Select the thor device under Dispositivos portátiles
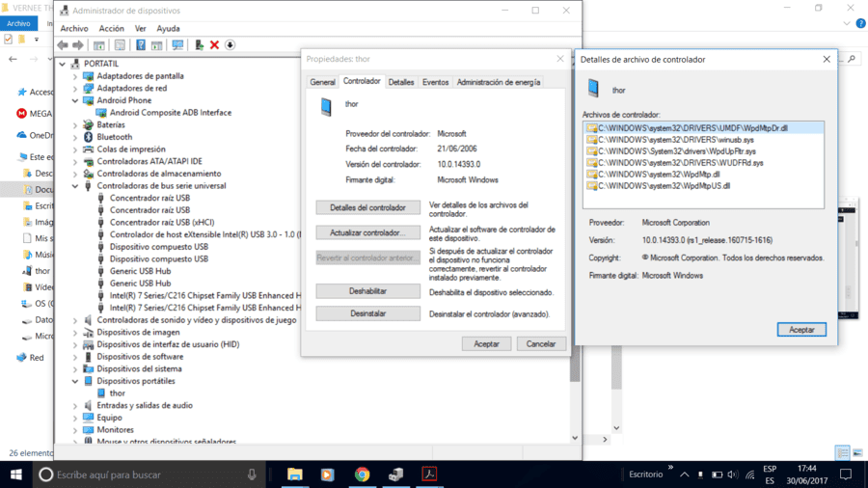The image size is (868, 488). point(118,393)
